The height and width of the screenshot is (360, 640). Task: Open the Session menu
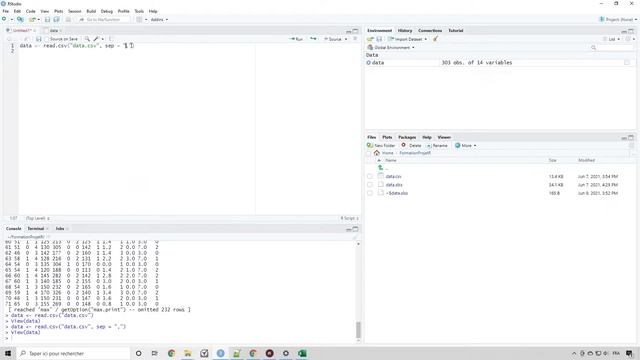pos(75,11)
